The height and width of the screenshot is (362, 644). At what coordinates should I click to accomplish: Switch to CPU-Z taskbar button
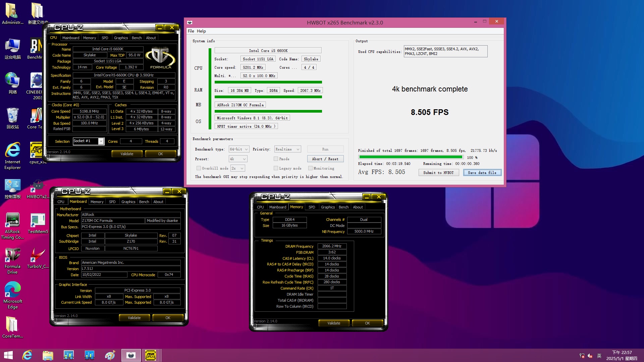(x=151, y=355)
